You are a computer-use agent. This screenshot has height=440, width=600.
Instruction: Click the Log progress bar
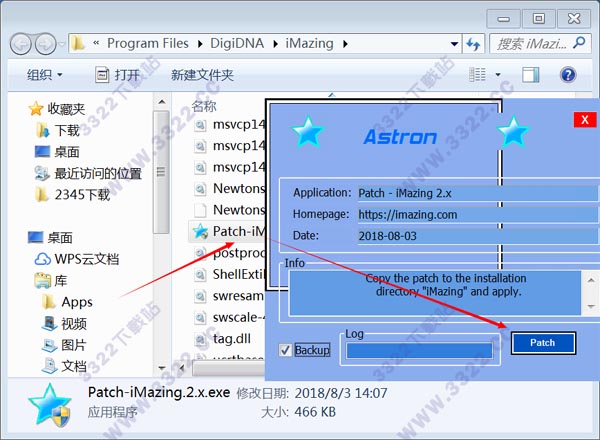point(419,351)
